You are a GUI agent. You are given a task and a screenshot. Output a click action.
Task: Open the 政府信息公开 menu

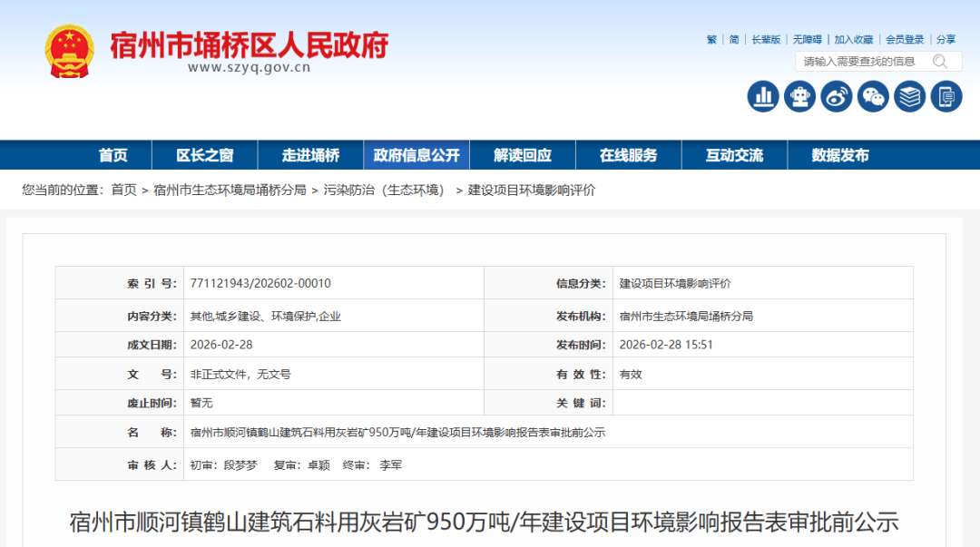(x=416, y=154)
